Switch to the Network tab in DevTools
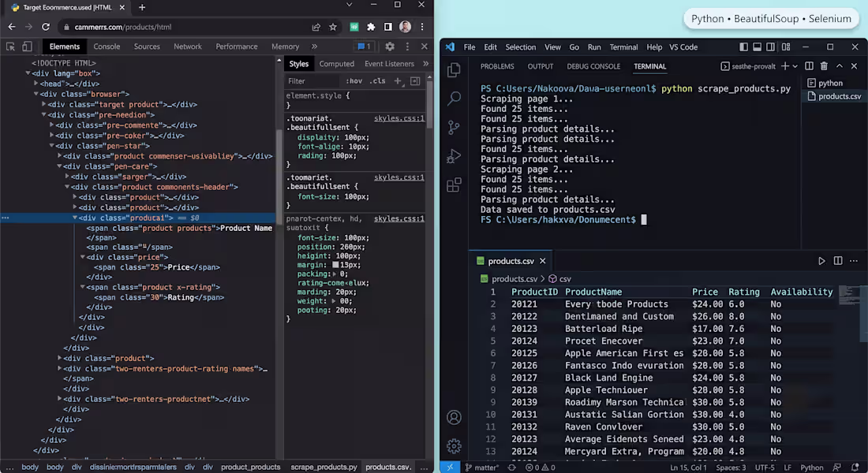Image resolution: width=868 pixels, height=473 pixels. pos(188,47)
